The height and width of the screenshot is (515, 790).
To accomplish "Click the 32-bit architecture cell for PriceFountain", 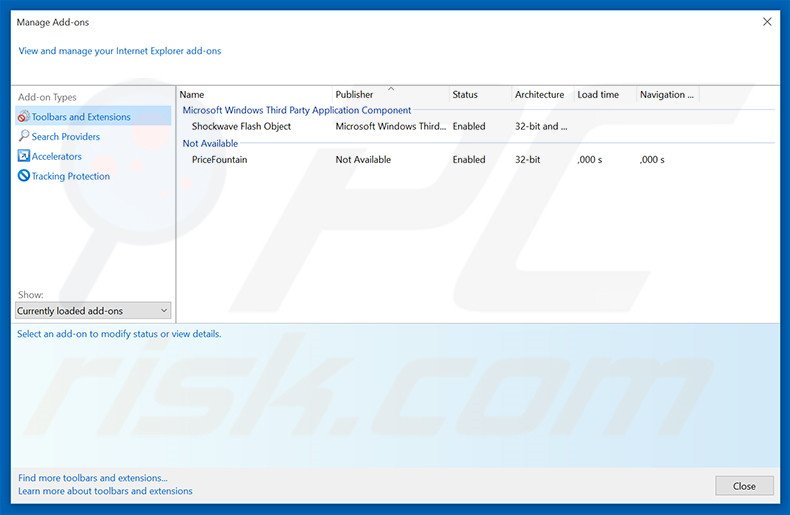I will point(528,160).
